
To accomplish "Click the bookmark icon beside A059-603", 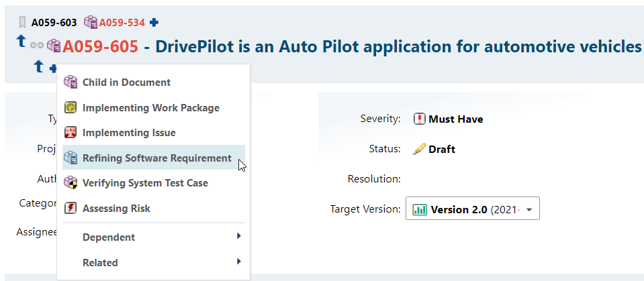I will tap(22, 22).
